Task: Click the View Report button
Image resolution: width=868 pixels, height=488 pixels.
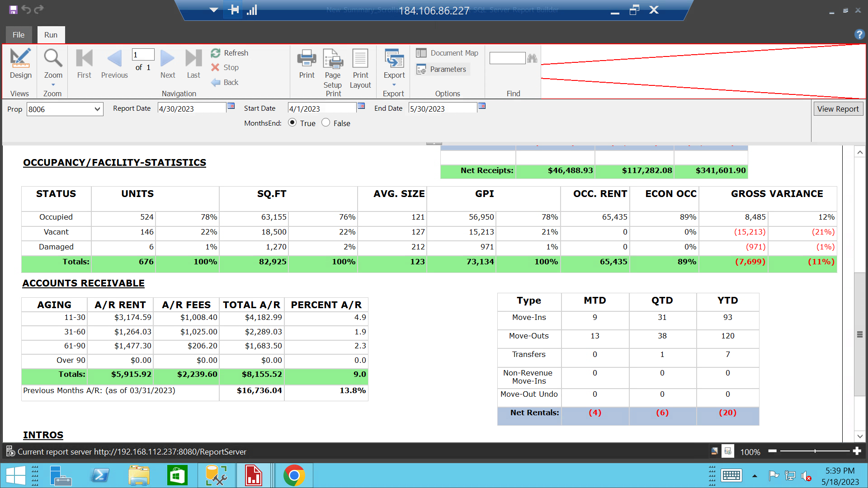Action: point(838,109)
